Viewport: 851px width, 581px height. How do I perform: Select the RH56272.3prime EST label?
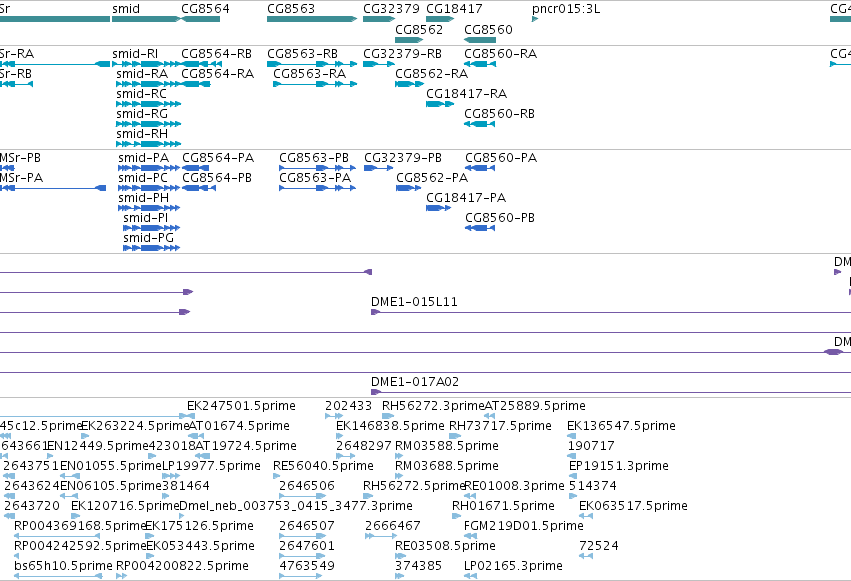click(x=433, y=406)
